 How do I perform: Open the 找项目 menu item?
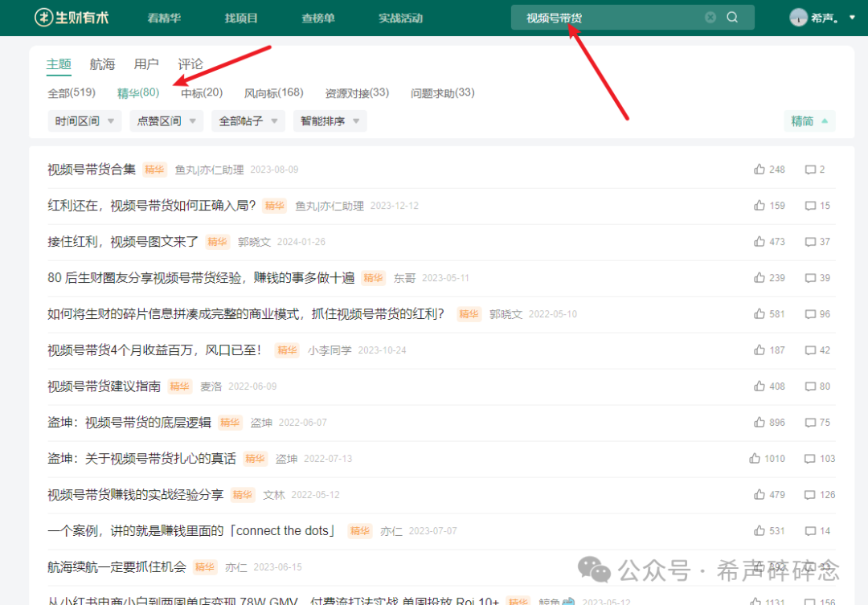click(240, 16)
